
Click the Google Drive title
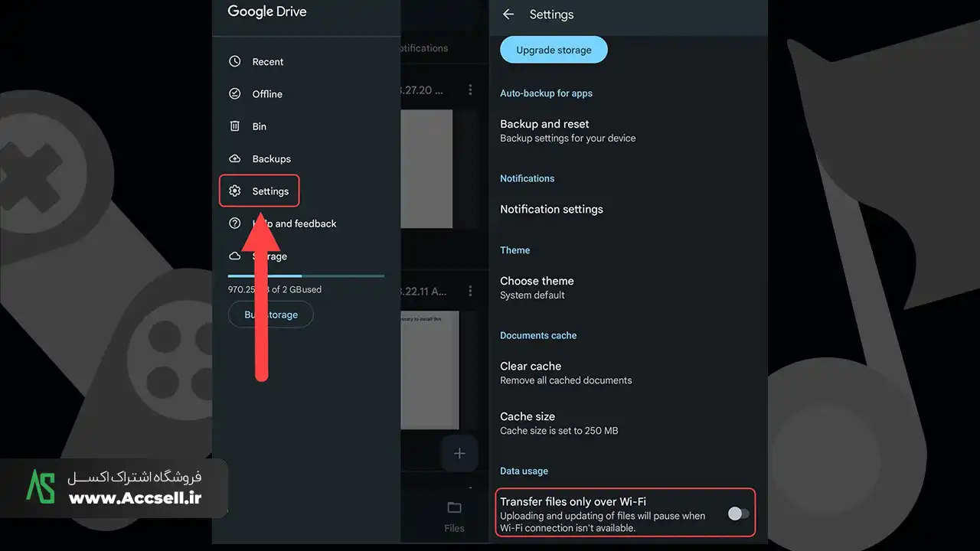tap(267, 11)
